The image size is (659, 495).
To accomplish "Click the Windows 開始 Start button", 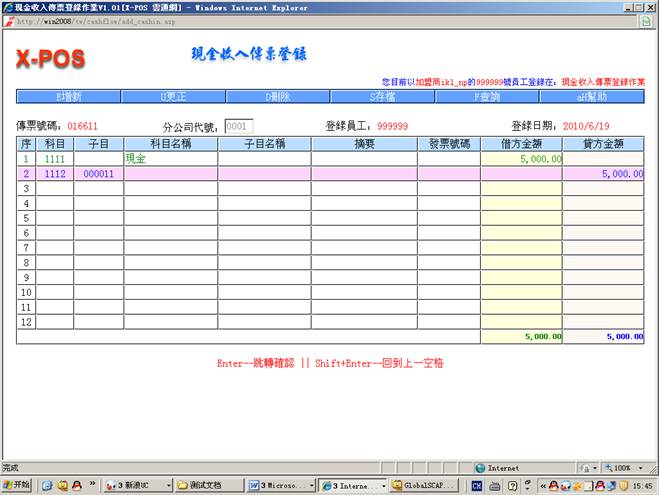I will click(x=17, y=485).
